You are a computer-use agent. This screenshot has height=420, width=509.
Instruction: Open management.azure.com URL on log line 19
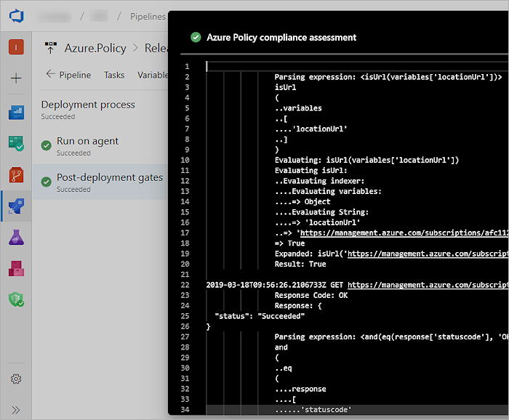point(428,254)
